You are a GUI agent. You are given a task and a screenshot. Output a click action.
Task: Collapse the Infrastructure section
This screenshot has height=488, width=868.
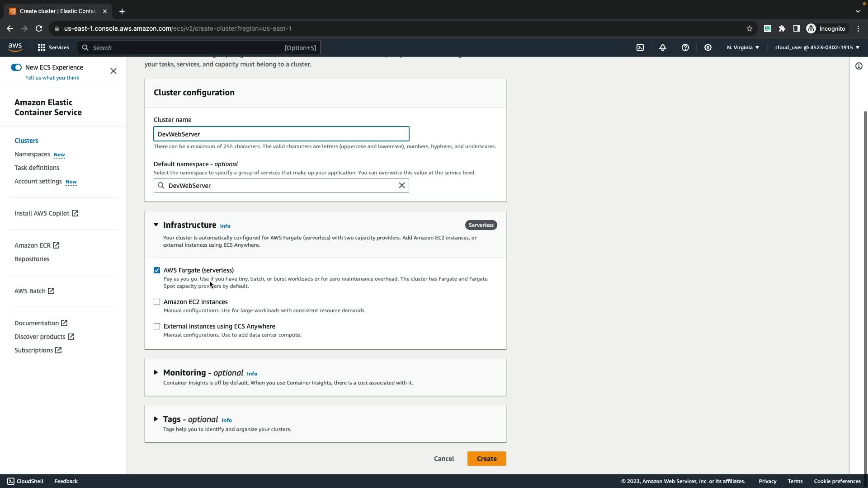156,225
